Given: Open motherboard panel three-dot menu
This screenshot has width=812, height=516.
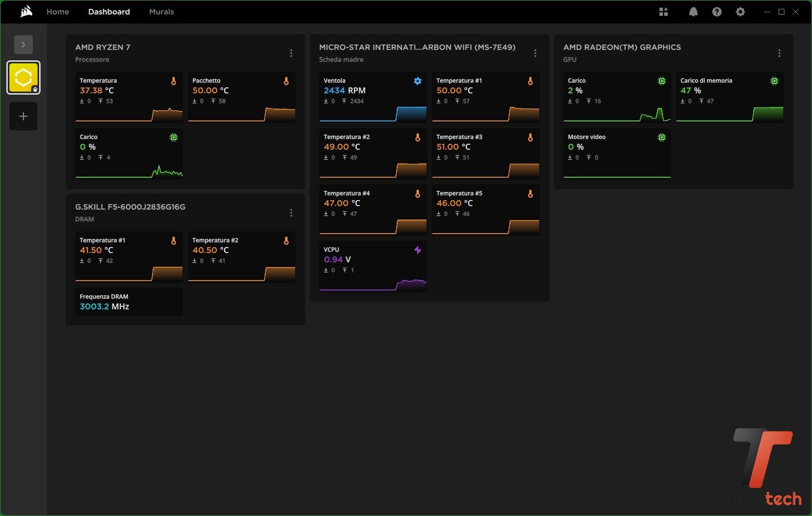Looking at the screenshot, I should pyautogui.click(x=535, y=53).
